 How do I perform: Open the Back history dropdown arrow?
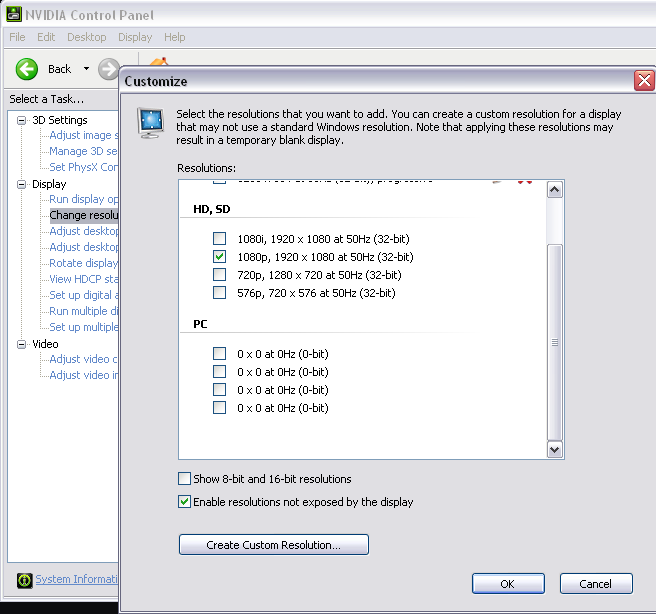(x=86, y=69)
